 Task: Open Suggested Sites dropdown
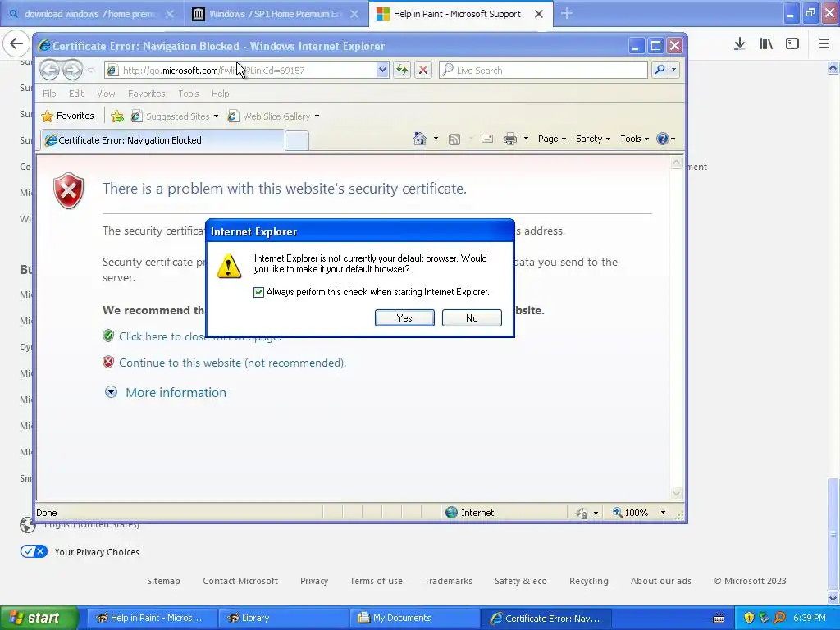(176, 116)
